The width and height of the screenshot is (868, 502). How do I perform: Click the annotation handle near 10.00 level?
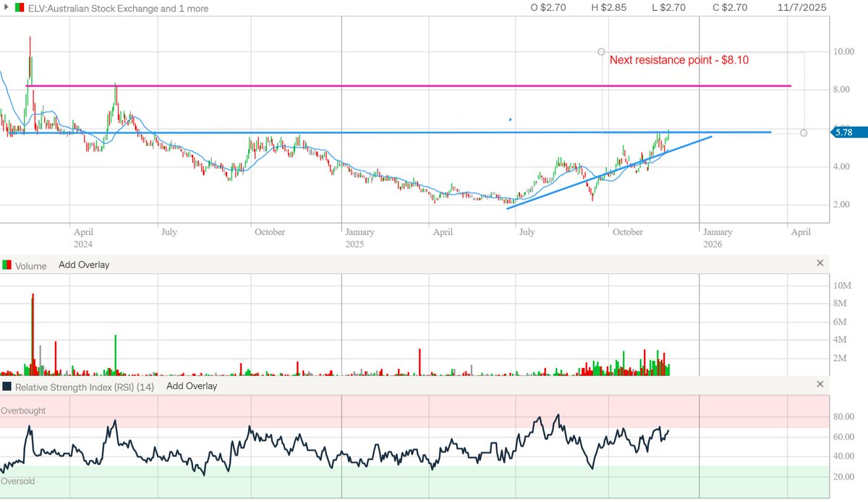(x=601, y=52)
